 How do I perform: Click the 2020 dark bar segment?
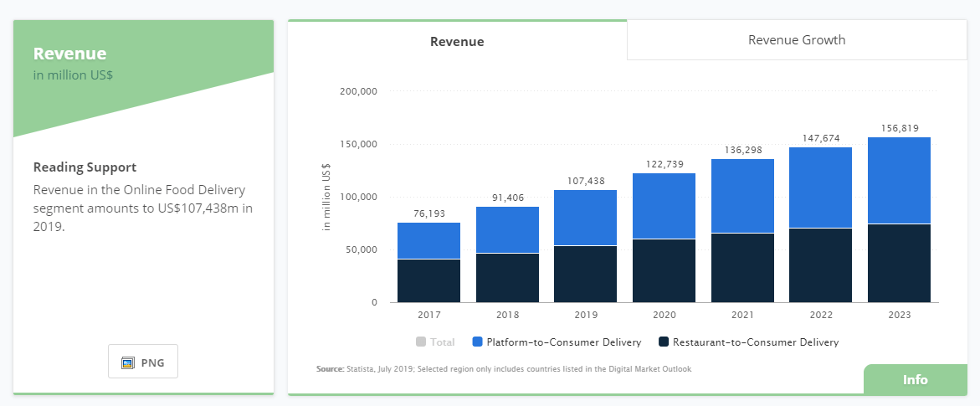pyautogui.click(x=664, y=271)
